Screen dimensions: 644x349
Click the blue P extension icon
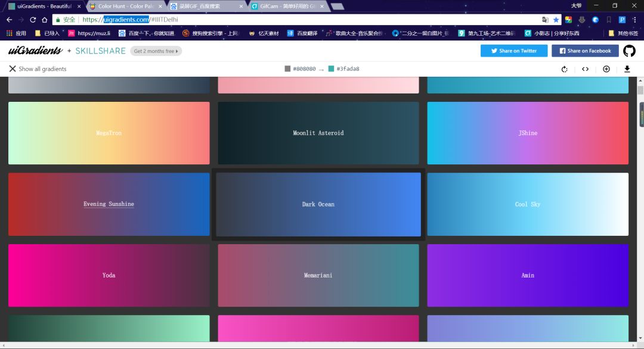pyautogui.click(x=622, y=20)
